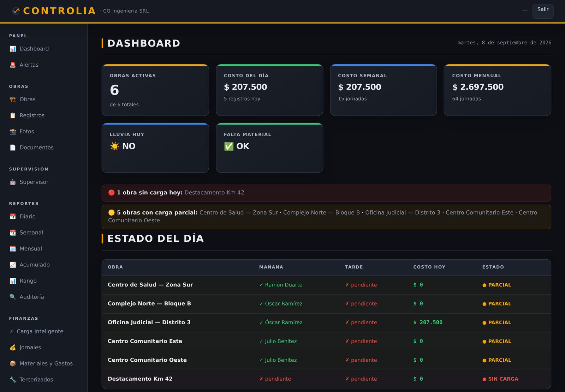Image resolution: width=565 pixels, height=392 pixels.
Task: Click the Dashboard bar chart icon
Action: 13,49
